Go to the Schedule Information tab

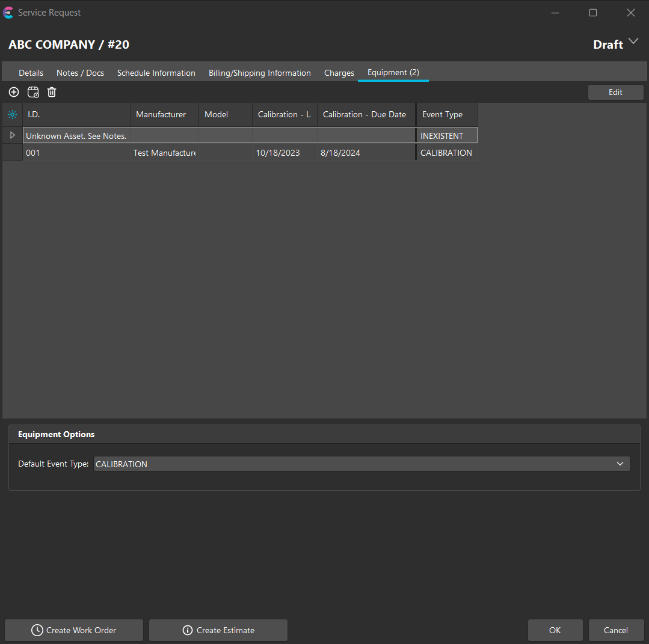pyautogui.click(x=156, y=73)
